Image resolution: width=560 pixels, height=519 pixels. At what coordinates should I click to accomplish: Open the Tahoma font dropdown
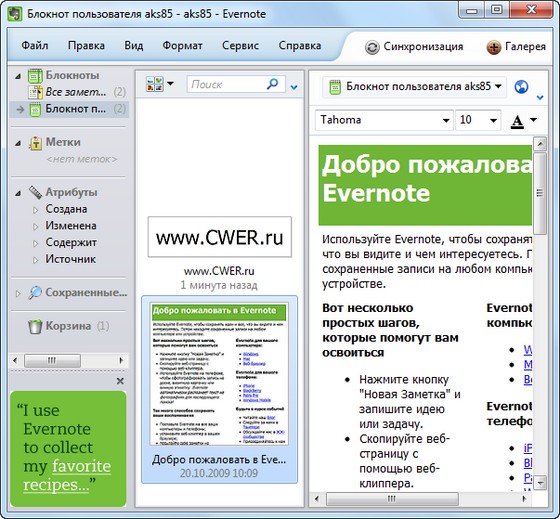click(x=446, y=121)
